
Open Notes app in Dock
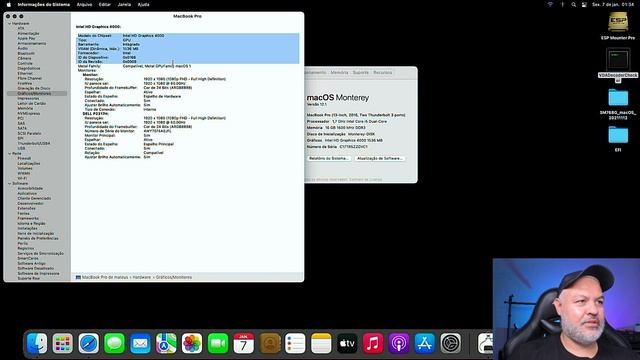coord(321,343)
